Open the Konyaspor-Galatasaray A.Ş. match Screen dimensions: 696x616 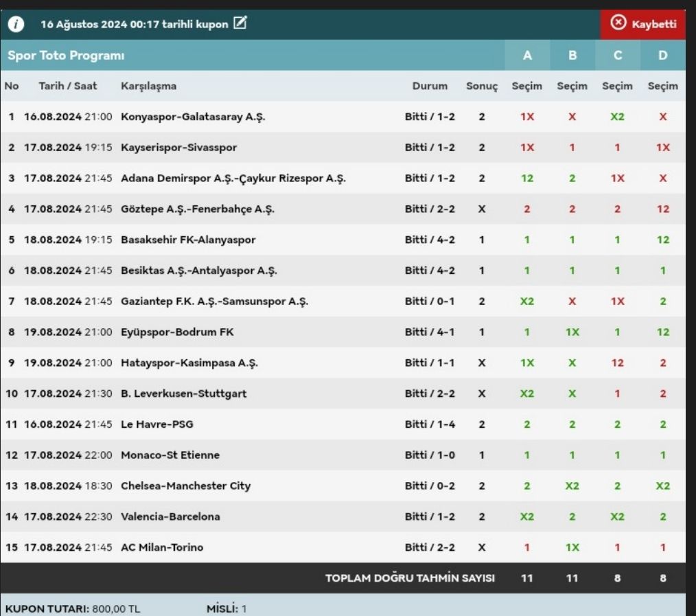(193, 117)
